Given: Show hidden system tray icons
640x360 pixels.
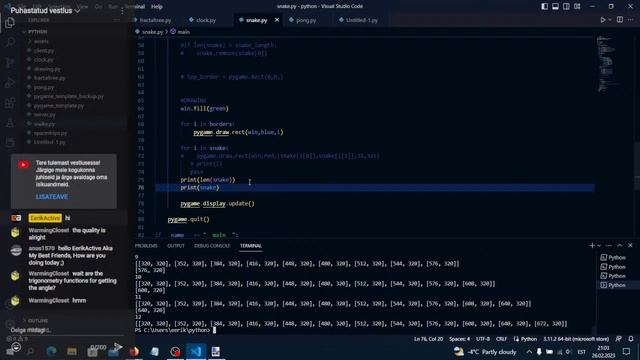Looking at the screenshot, I should coord(529,351).
